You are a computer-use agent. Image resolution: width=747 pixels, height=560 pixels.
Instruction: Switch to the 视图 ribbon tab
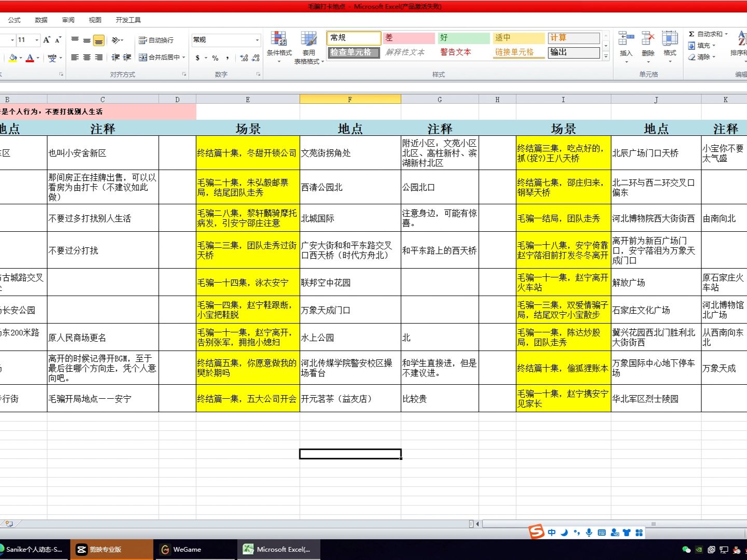click(x=95, y=20)
